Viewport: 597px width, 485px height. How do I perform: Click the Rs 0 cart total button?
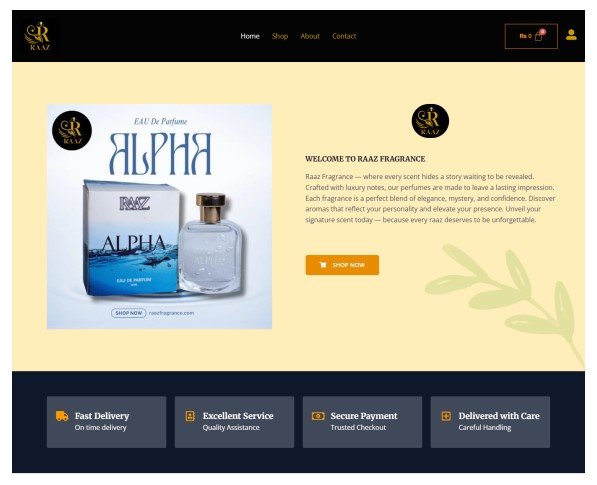coord(531,36)
